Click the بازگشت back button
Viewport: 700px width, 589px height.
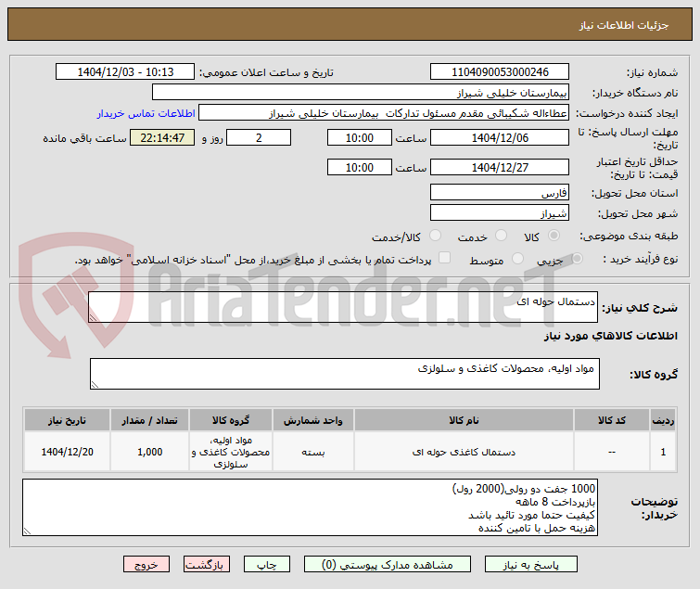pyautogui.click(x=206, y=564)
